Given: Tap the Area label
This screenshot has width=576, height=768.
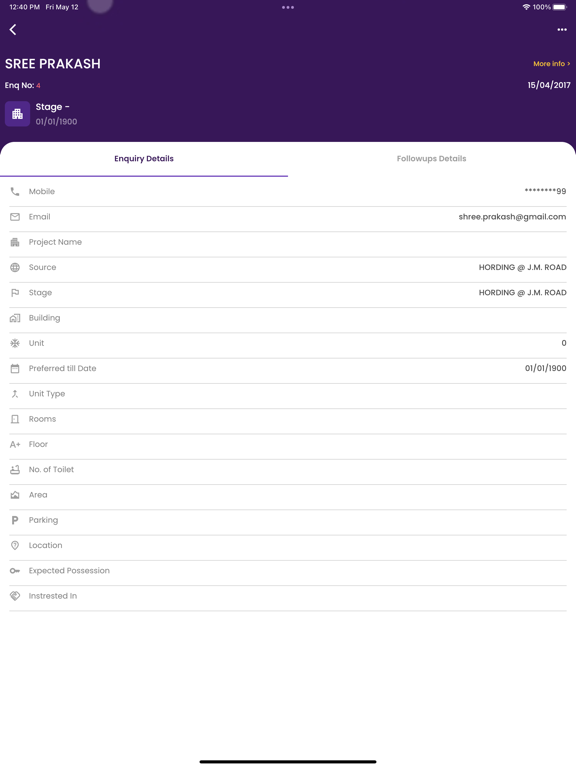Looking at the screenshot, I should click(38, 495).
